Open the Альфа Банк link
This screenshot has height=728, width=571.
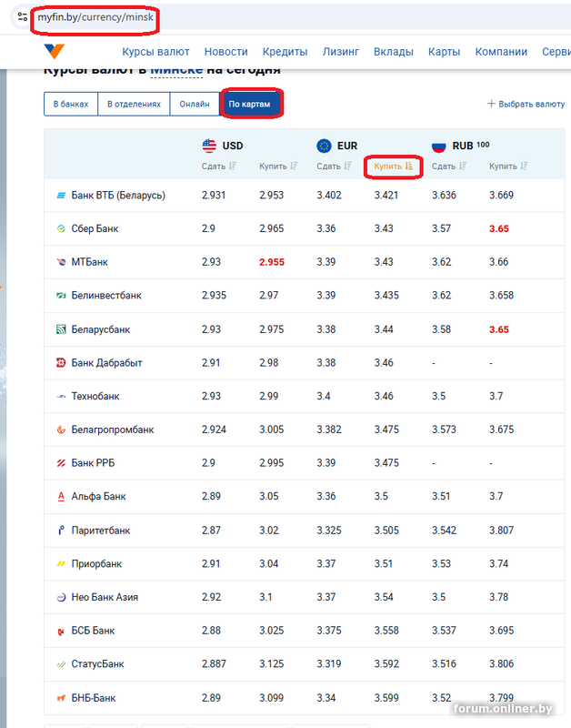[98, 496]
